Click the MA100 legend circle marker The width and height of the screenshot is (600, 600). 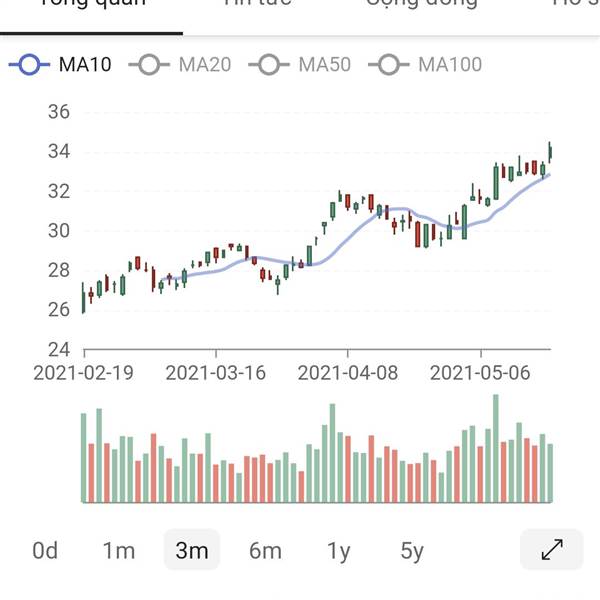tap(389, 65)
